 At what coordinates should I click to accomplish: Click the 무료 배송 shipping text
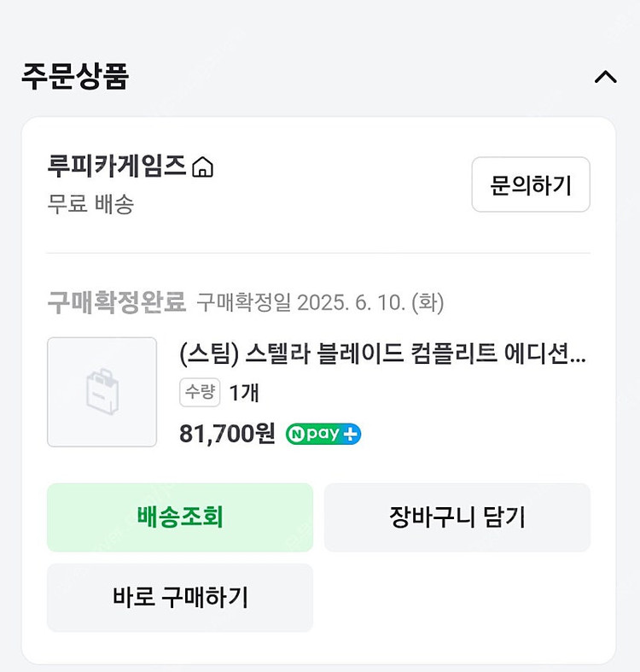(90, 204)
